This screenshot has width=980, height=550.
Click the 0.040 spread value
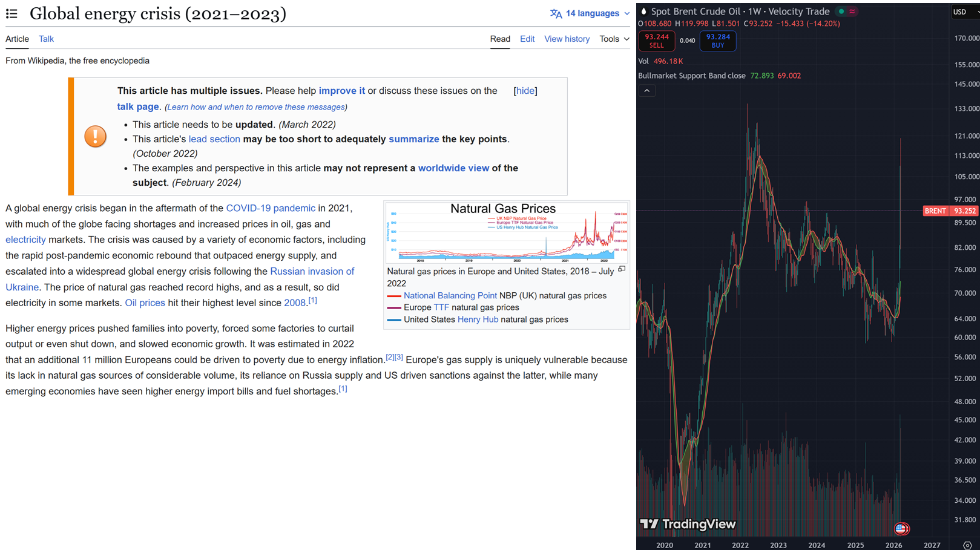point(687,41)
